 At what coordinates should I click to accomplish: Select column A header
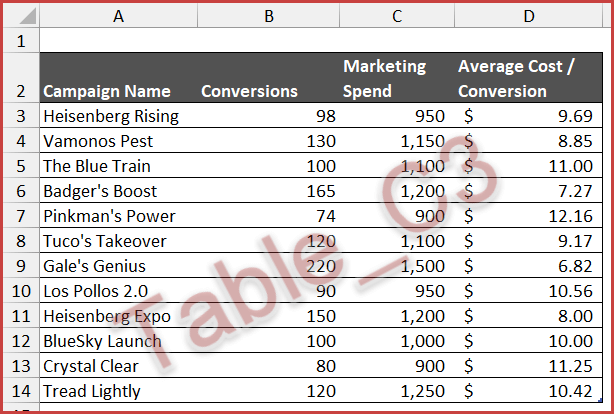click(118, 16)
